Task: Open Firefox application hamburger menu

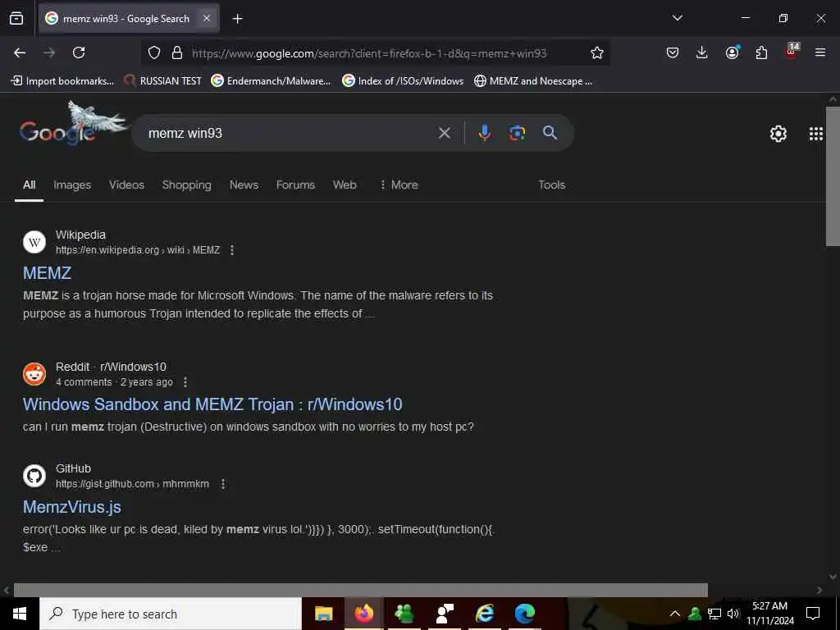Action: click(x=819, y=52)
